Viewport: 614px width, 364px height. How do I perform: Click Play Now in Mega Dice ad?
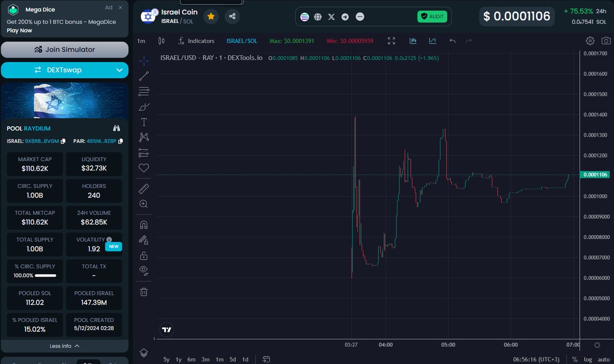19,30
